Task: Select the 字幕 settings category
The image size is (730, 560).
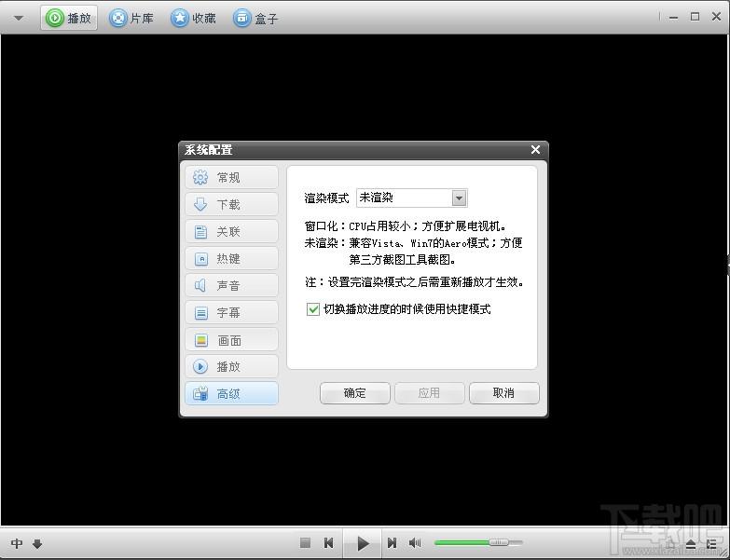Action: point(231,312)
